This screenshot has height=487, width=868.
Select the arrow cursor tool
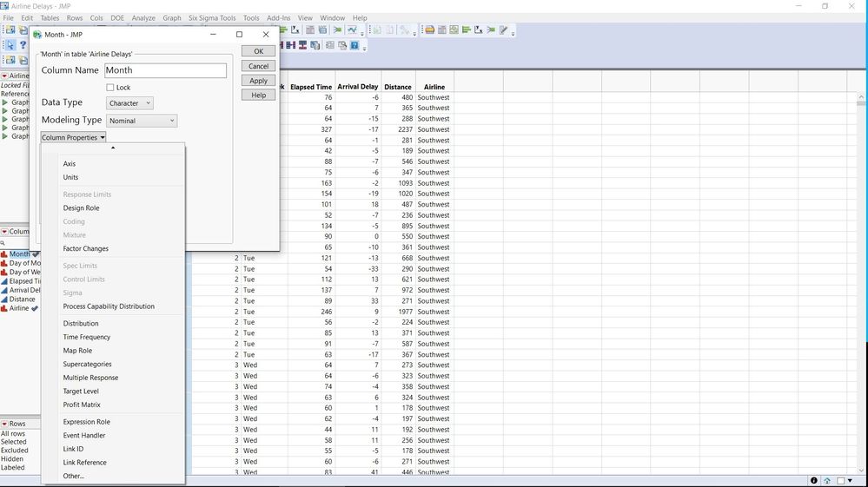[10, 45]
